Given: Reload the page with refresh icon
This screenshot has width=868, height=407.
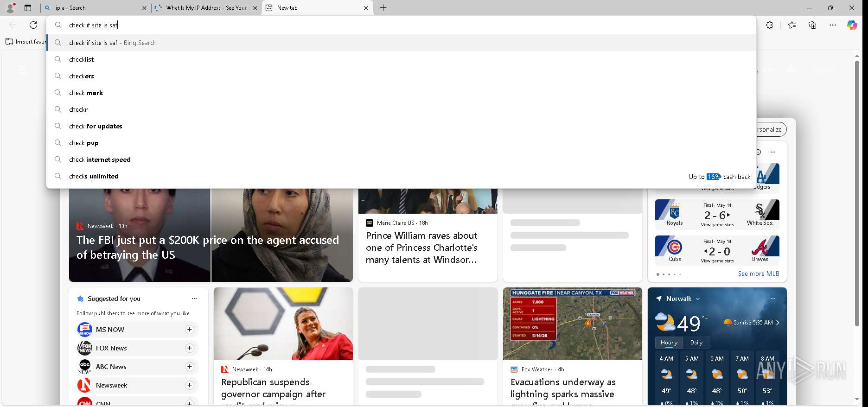Looking at the screenshot, I should (x=33, y=25).
